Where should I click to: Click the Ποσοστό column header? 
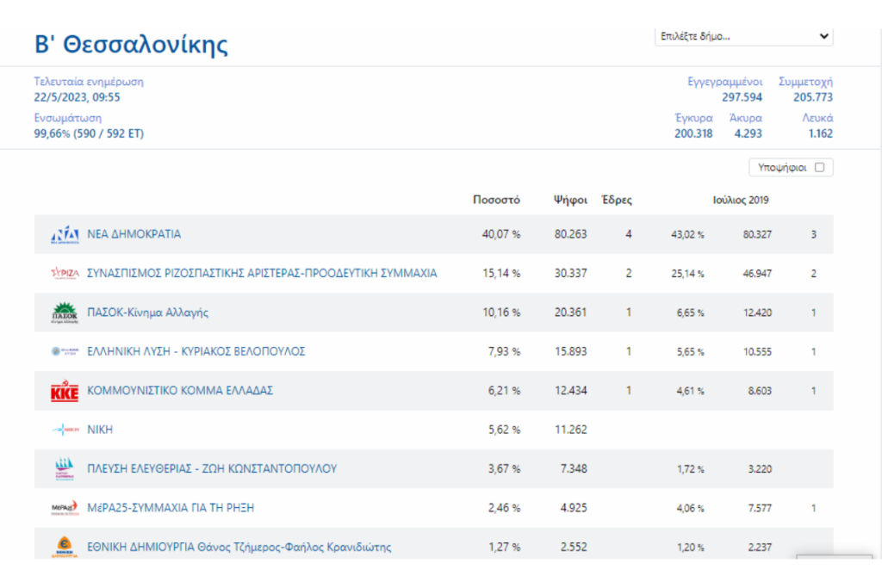click(496, 200)
